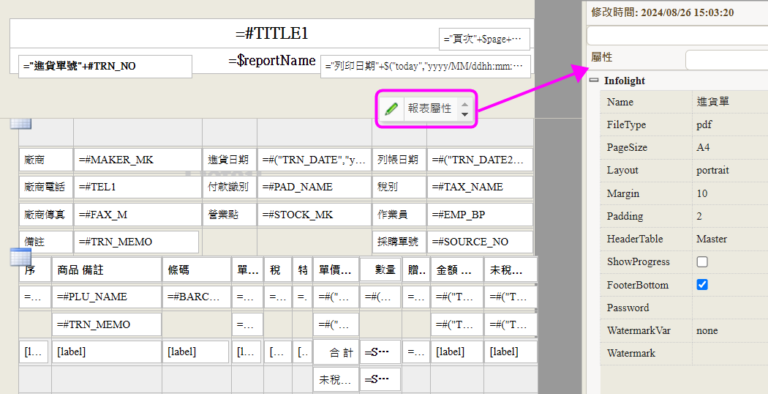
Task: Click the empty Watermark value field
Action: pyautogui.click(x=730, y=353)
